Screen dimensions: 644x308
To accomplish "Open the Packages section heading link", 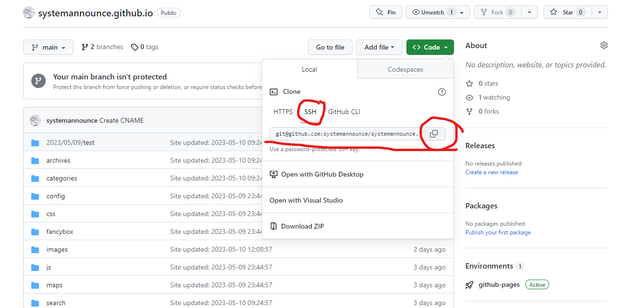I will tap(481, 205).
